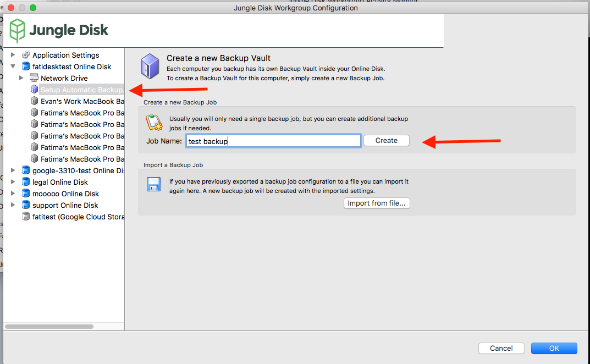Expand the mooooo Online Disk node
This screenshot has width=590, height=364.
(x=13, y=194)
